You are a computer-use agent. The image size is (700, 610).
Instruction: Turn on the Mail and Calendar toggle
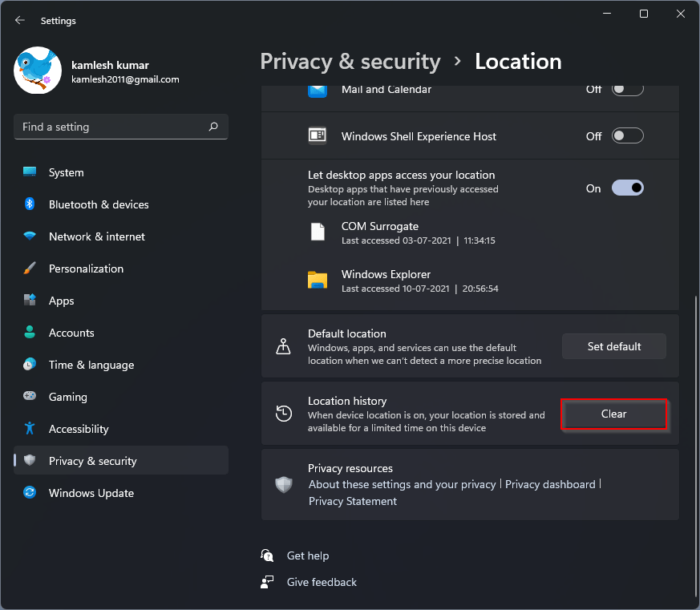628,89
